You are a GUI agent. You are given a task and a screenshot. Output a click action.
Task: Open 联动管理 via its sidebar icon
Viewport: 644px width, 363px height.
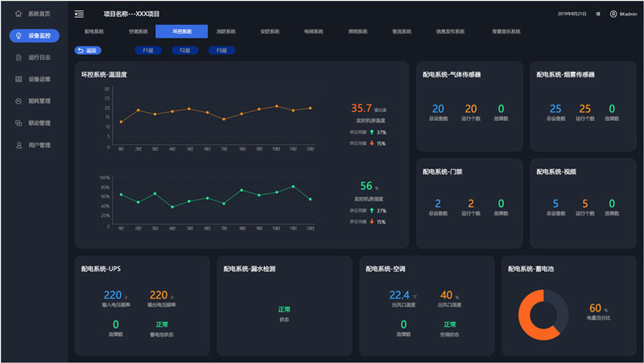click(19, 123)
